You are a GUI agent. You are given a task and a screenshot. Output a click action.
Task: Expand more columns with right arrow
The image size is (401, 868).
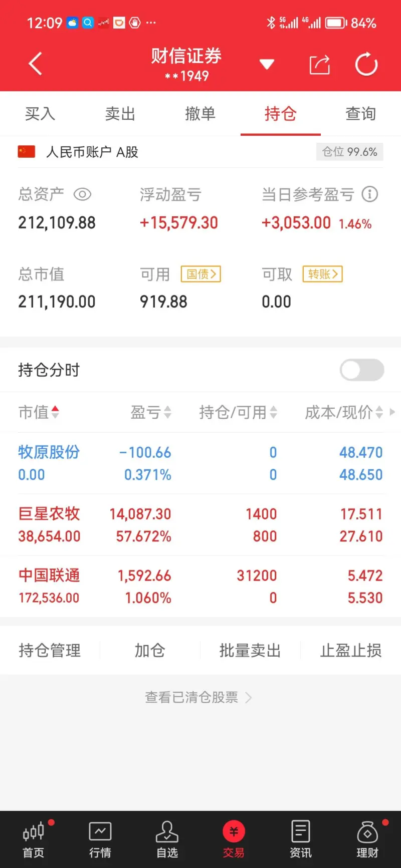pyautogui.click(x=392, y=412)
